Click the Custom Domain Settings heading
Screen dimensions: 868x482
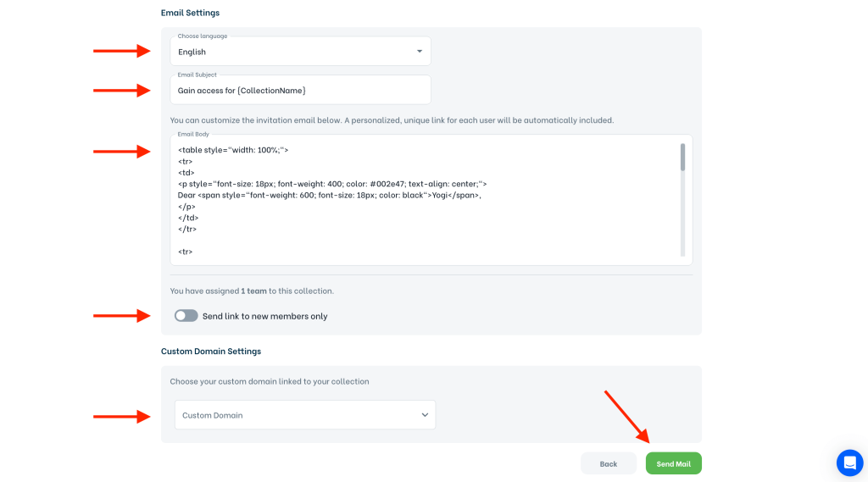tap(211, 351)
